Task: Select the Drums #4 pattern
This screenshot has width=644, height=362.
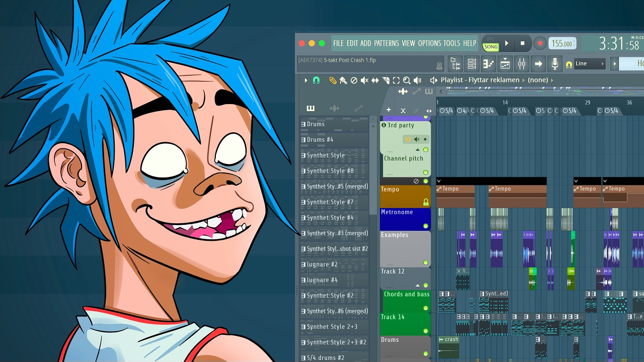Action: coord(334,140)
